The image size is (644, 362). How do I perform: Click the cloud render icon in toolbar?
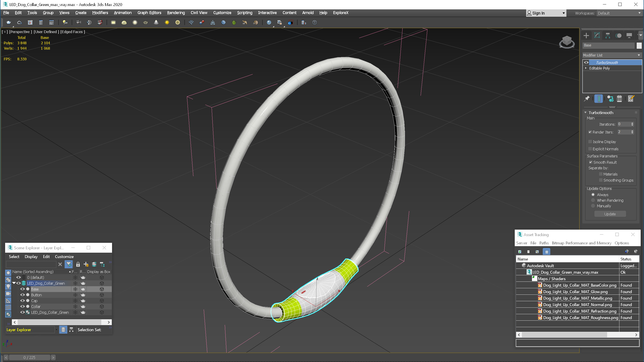19,23
